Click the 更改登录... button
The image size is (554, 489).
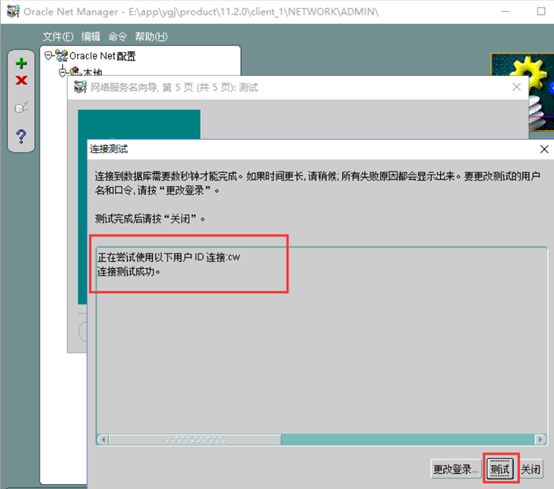coord(456,469)
